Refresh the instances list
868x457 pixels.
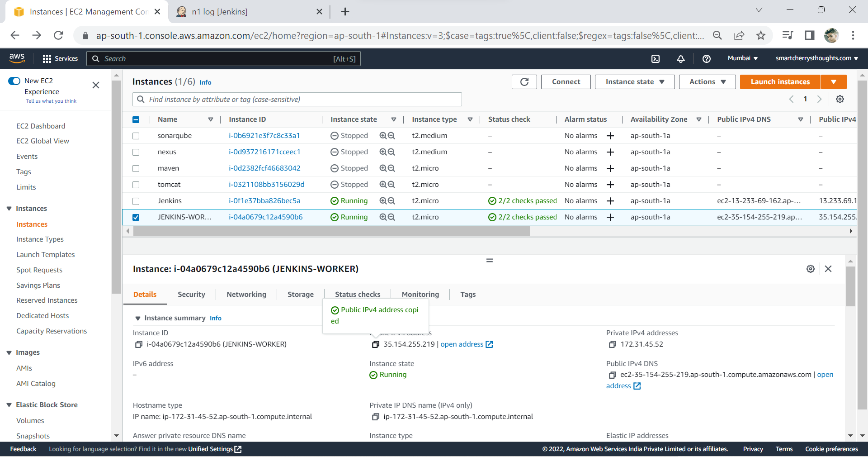524,82
